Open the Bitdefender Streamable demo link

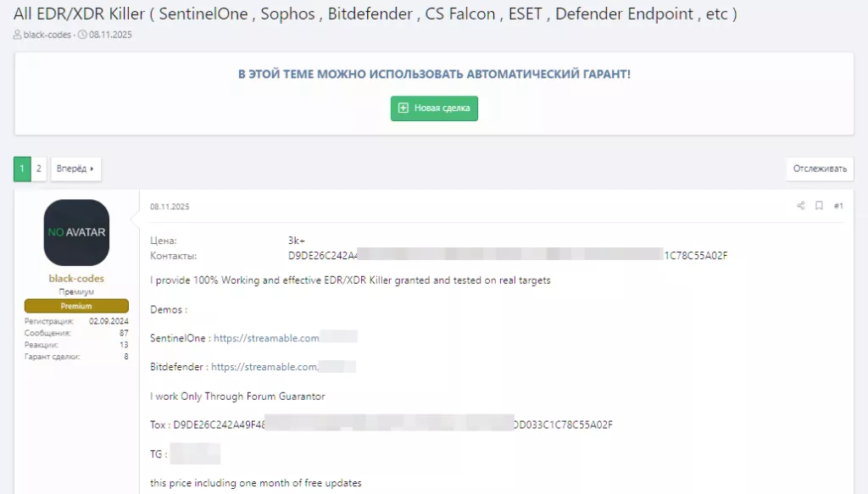[264, 367]
